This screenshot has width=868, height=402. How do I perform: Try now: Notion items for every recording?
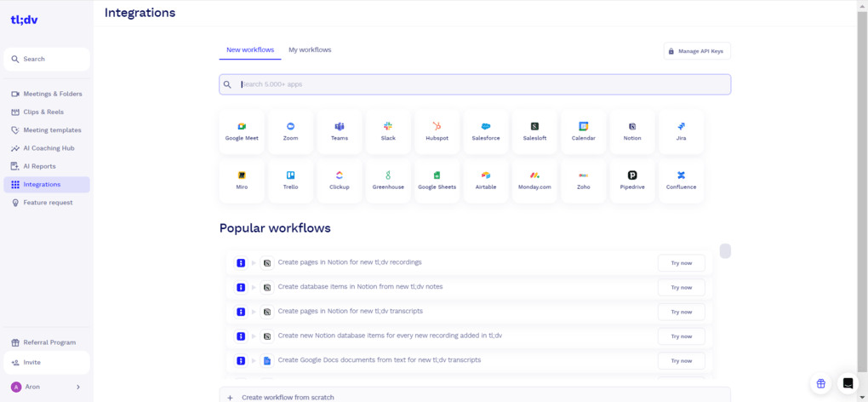[682, 336]
